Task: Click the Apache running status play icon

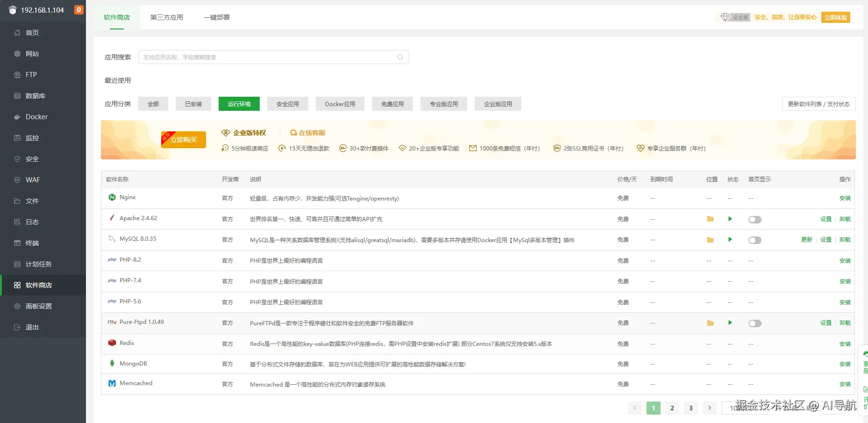Action: click(x=730, y=219)
